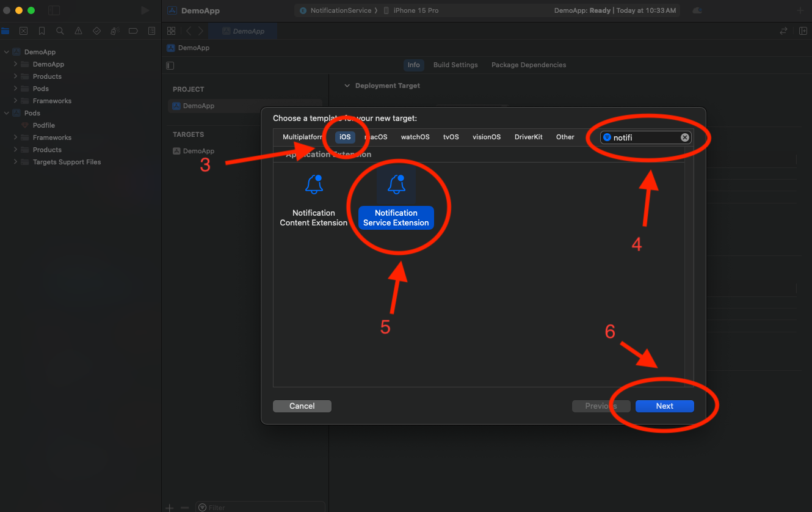The height and width of the screenshot is (512, 812).
Task: Select DemoApp under PROJECT heading
Action: [x=244, y=106]
